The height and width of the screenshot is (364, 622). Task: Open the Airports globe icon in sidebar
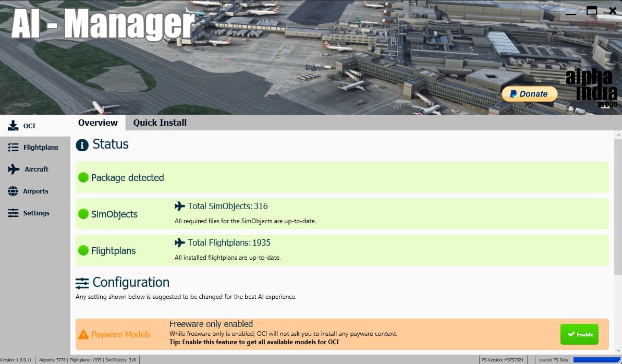point(13,191)
